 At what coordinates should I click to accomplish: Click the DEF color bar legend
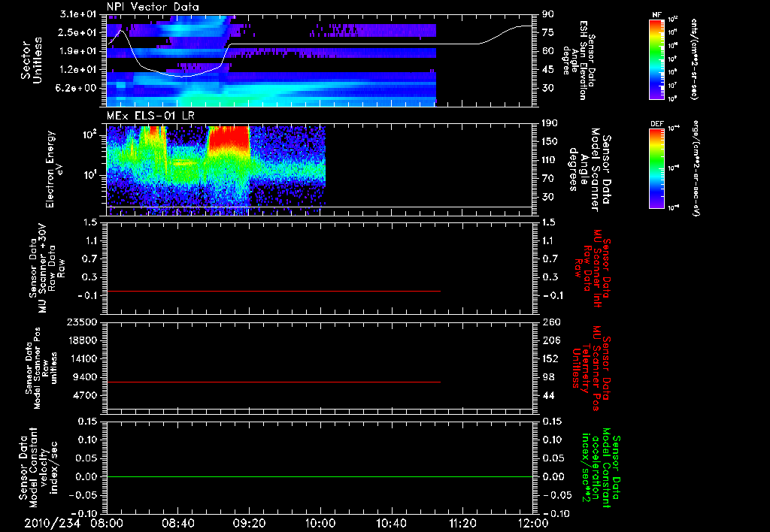657,168
